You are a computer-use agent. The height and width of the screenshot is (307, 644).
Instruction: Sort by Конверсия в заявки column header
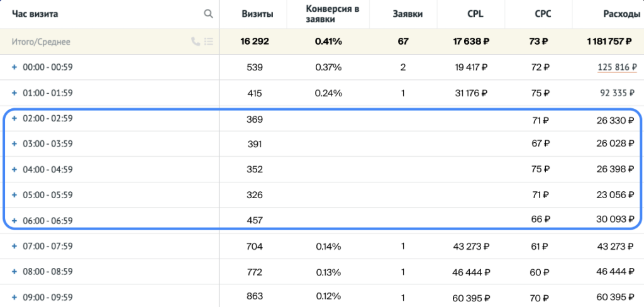click(328, 14)
